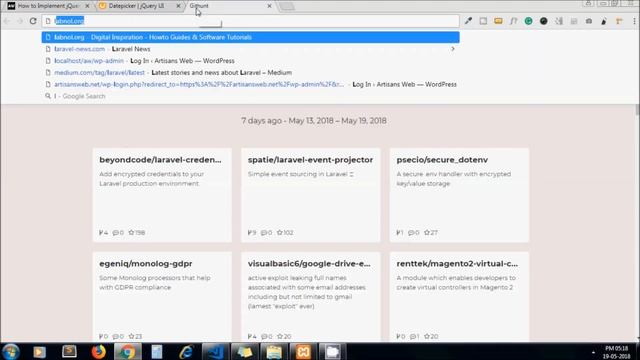This screenshot has height=360, width=640.
Task: Close the How to Implement jQuery tab
Action: click(87, 6)
